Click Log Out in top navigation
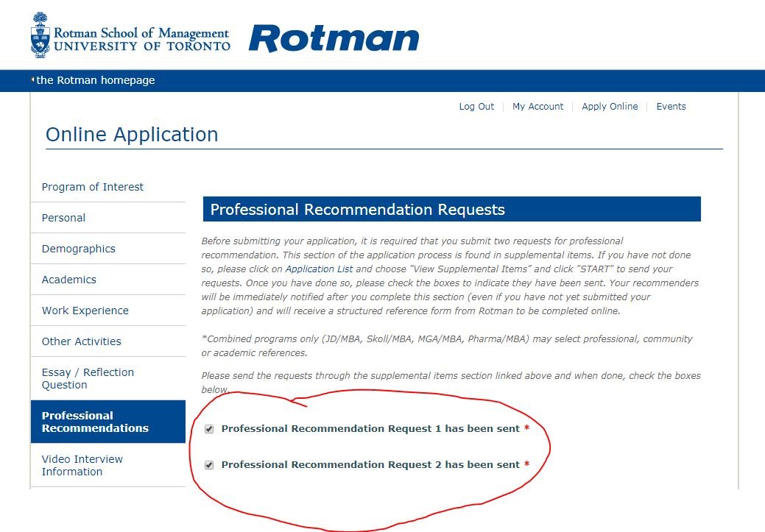The width and height of the screenshot is (765, 532). 476,106
